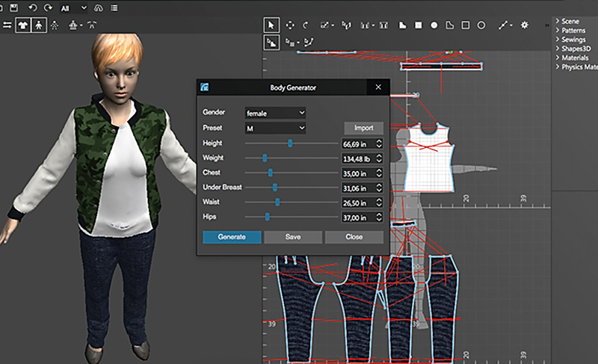Click the point selection grid tool

click(x=292, y=43)
